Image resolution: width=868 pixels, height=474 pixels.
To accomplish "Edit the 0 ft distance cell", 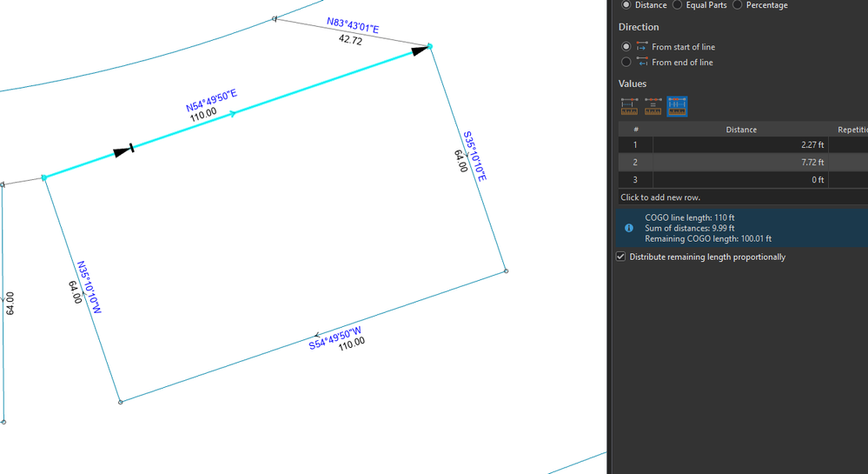I will (x=740, y=180).
